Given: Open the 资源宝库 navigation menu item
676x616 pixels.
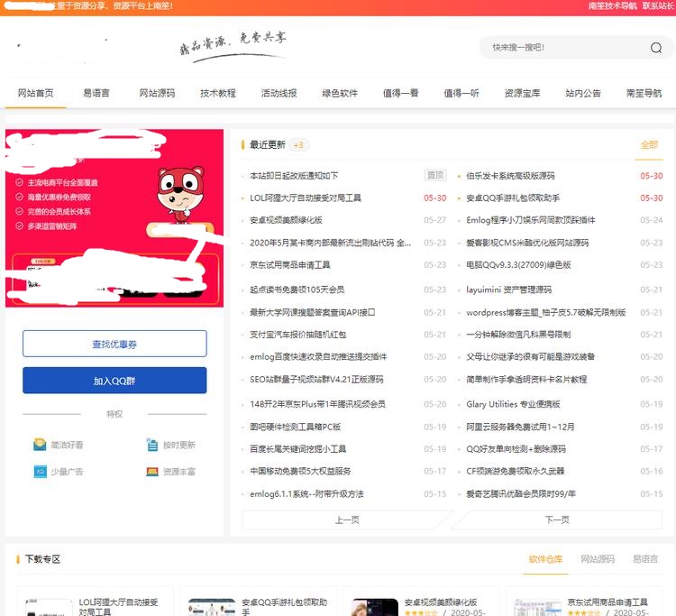Looking at the screenshot, I should coord(522,93).
